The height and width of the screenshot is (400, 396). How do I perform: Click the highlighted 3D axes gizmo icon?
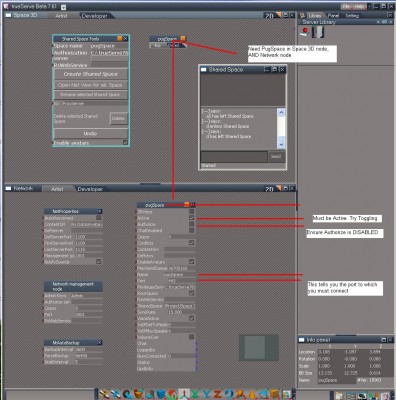pyautogui.click(x=184, y=395)
